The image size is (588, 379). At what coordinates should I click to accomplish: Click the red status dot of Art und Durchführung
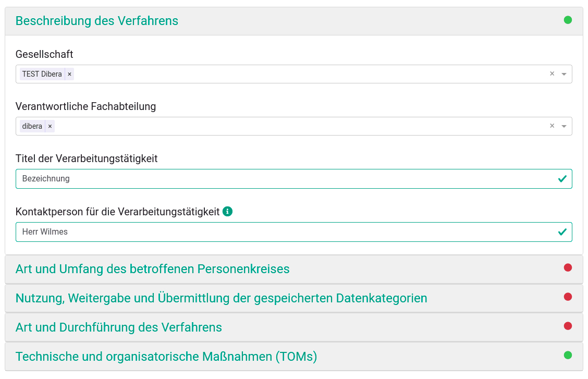coord(568,326)
